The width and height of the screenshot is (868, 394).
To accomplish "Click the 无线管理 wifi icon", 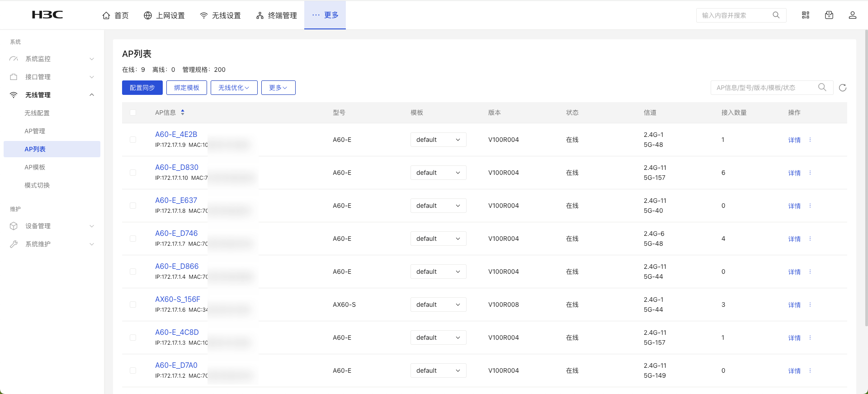I will [x=14, y=95].
